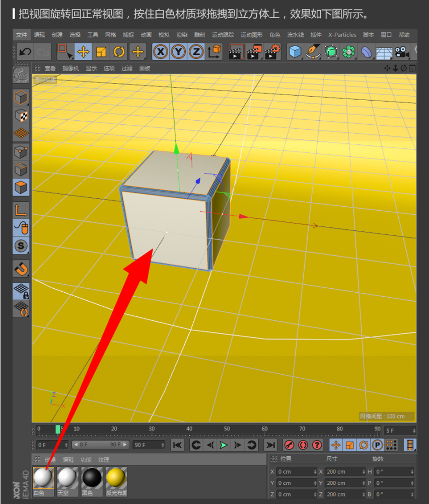Click the Undo arrow icon
This screenshot has height=504, width=429.
point(25,51)
